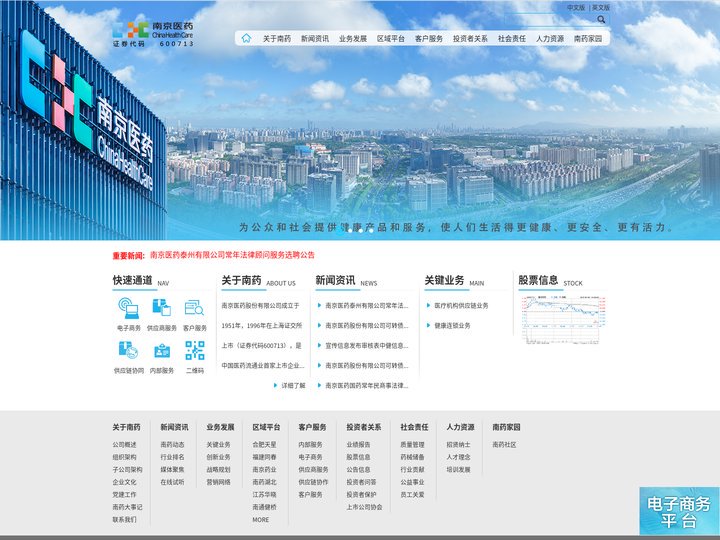
Task: Open footer link 江苏华晓
Action: pyautogui.click(x=264, y=495)
